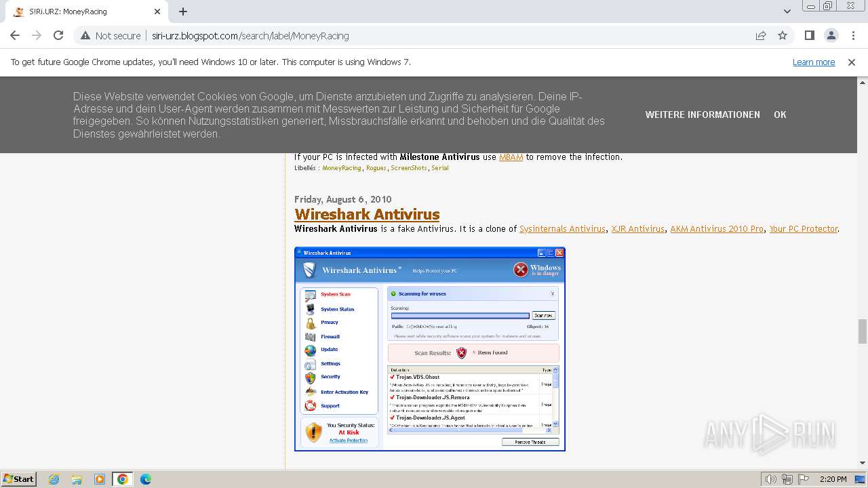Close the SIRI.URZ: MoneyRacing tab
Viewport: 868px width, 488px height.
[157, 12]
